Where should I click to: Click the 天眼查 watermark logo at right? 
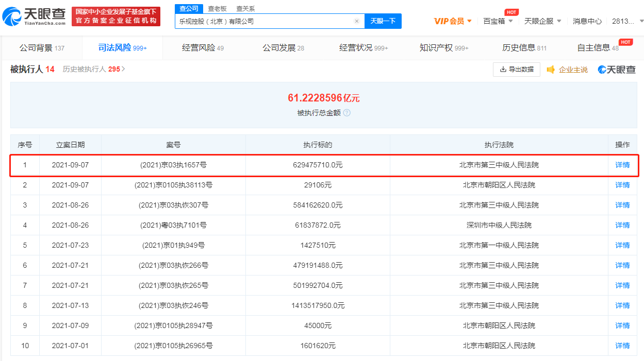coord(617,70)
